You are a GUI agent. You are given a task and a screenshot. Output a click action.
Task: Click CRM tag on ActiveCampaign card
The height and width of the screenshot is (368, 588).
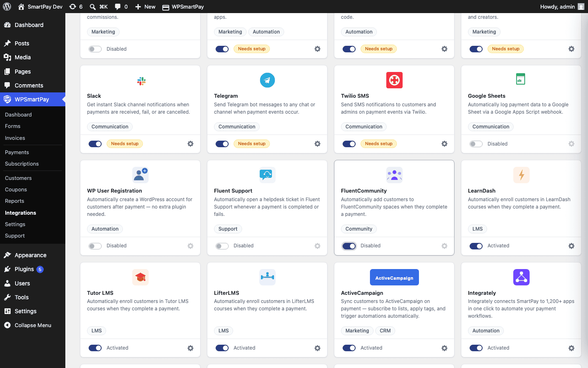pyautogui.click(x=385, y=331)
